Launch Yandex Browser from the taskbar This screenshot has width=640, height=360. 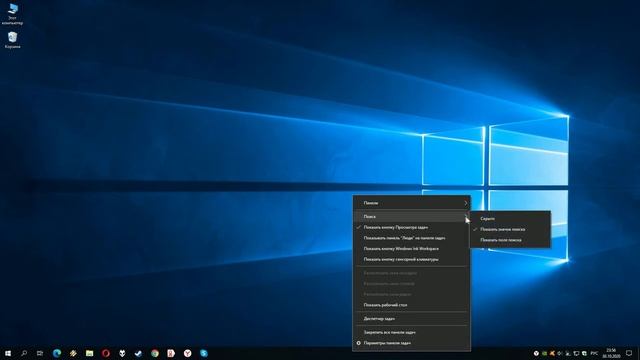click(x=187, y=353)
